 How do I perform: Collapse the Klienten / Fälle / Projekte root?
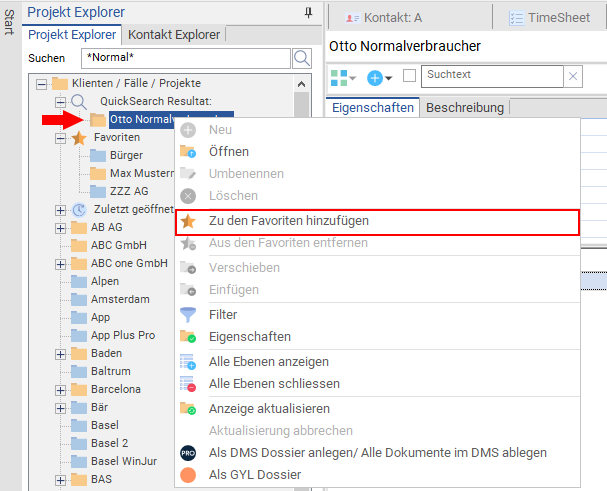[x=41, y=84]
